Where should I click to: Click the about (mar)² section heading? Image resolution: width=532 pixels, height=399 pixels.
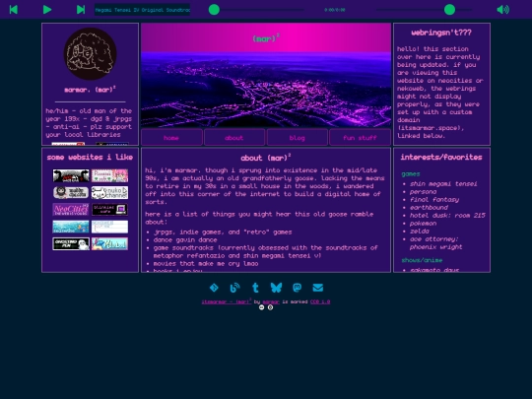tap(266, 158)
